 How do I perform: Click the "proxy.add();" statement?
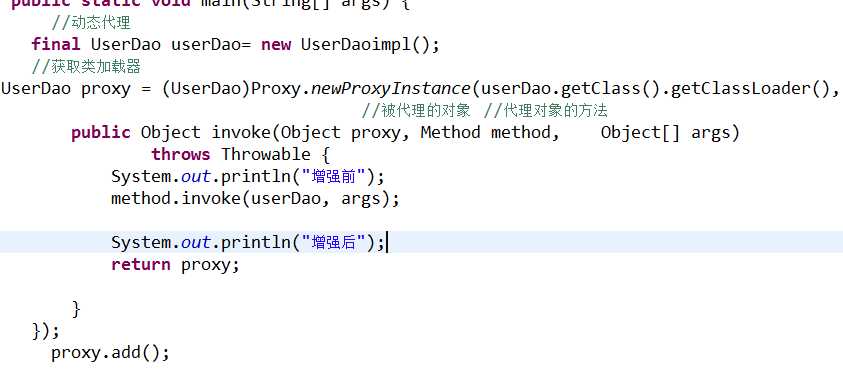(110, 353)
